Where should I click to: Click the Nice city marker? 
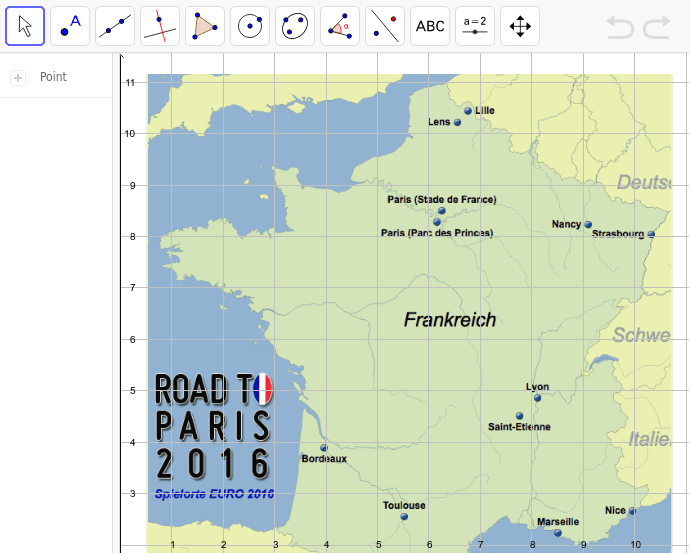[x=632, y=511]
